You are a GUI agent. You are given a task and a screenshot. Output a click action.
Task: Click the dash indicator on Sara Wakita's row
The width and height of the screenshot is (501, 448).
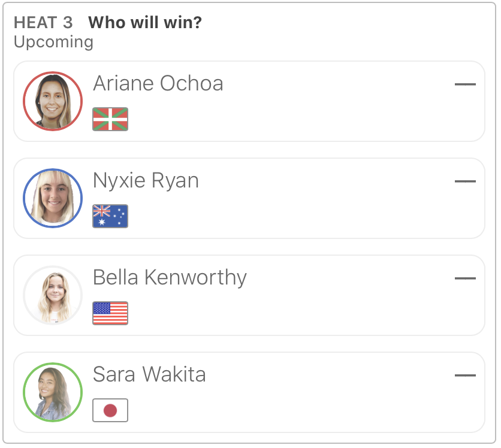465,376
